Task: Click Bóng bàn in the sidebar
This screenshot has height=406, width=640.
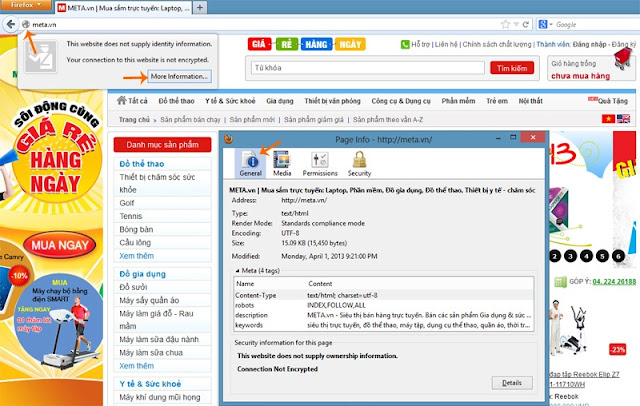Action: pos(136,229)
